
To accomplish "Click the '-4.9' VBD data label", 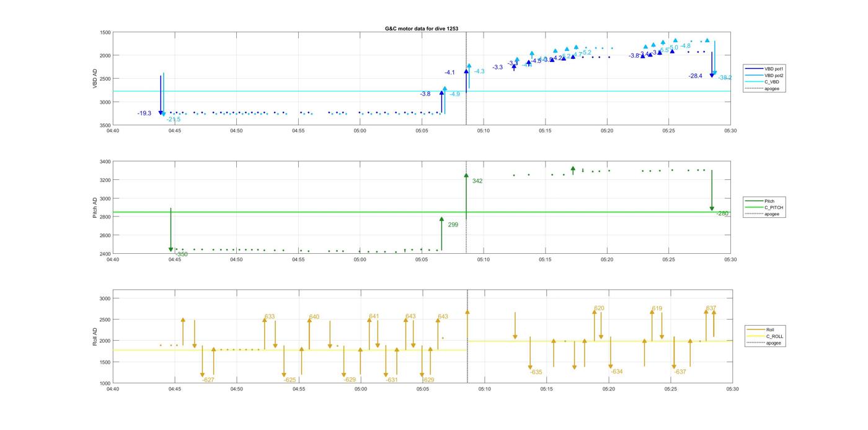I will [454, 94].
